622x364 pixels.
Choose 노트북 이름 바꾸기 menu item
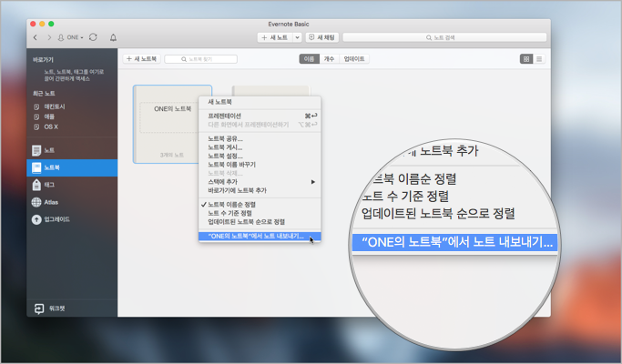click(x=260, y=165)
